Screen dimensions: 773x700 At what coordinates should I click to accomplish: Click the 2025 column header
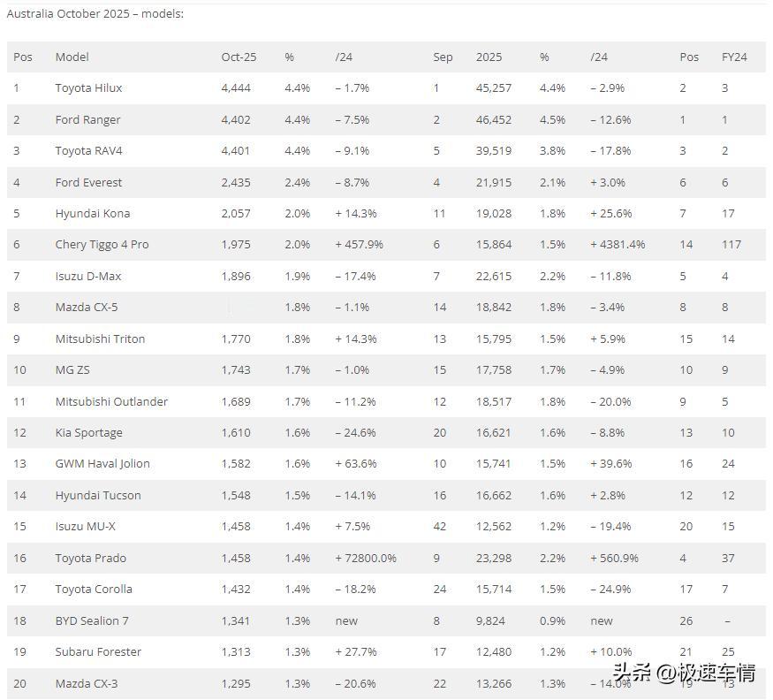click(x=489, y=57)
